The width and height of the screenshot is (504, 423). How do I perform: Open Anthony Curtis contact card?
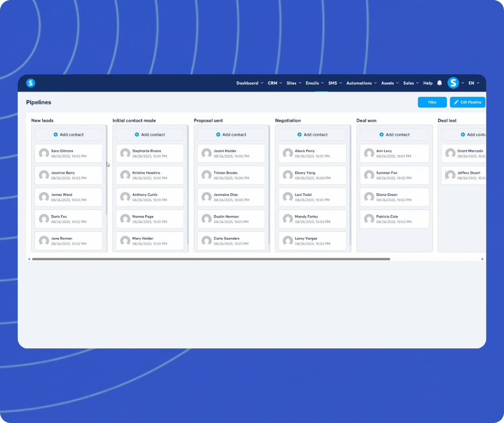[150, 197]
